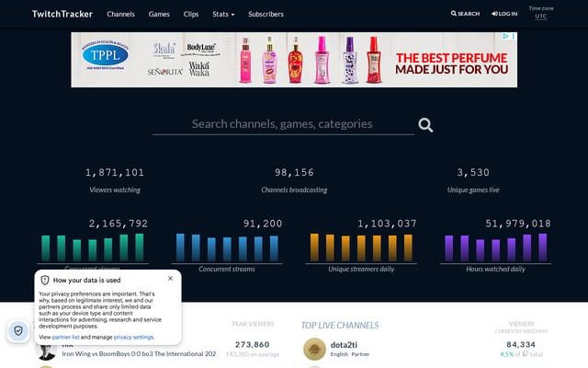Click the TOP LIVE CHANNELS heading

tap(340, 325)
